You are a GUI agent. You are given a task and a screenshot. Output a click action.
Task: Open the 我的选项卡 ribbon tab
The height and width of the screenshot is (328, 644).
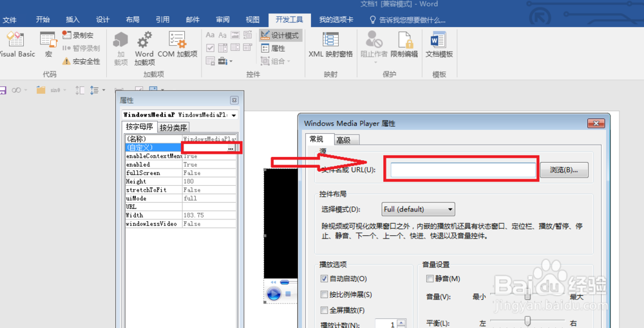(x=336, y=20)
